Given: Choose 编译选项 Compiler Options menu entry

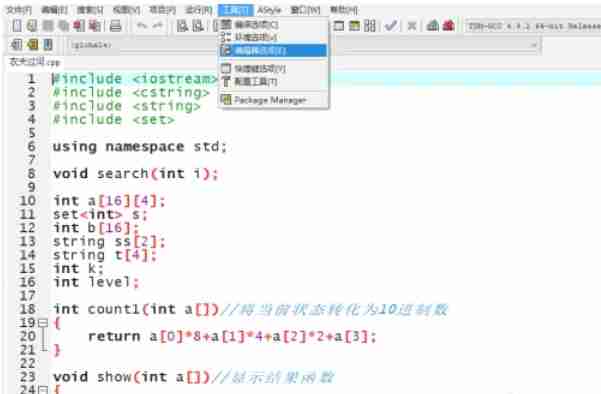Looking at the screenshot, I should pos(273,25).
